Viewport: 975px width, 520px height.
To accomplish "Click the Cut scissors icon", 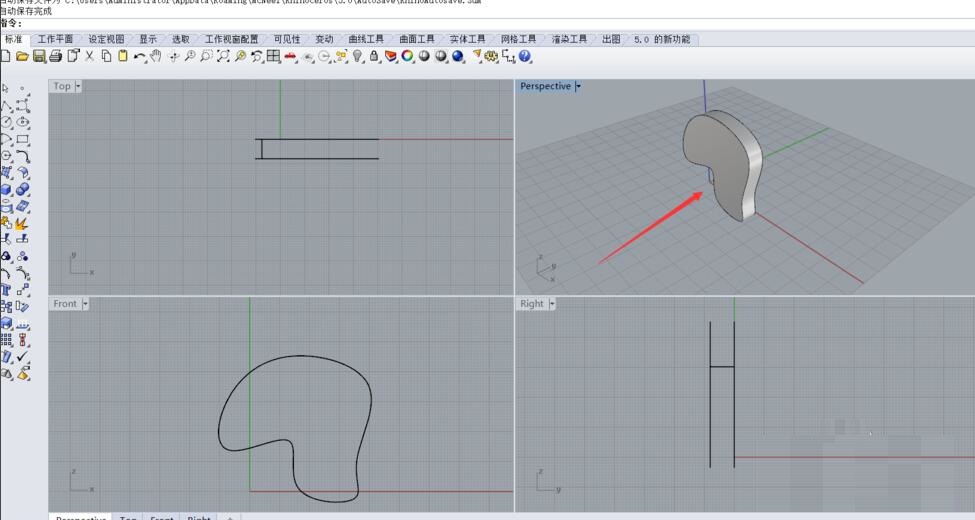I will click(x=90, y=57).
